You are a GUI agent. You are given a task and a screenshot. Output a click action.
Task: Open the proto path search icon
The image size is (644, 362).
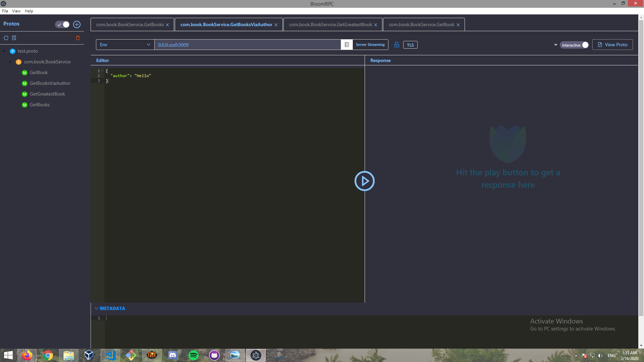(14, 38)
